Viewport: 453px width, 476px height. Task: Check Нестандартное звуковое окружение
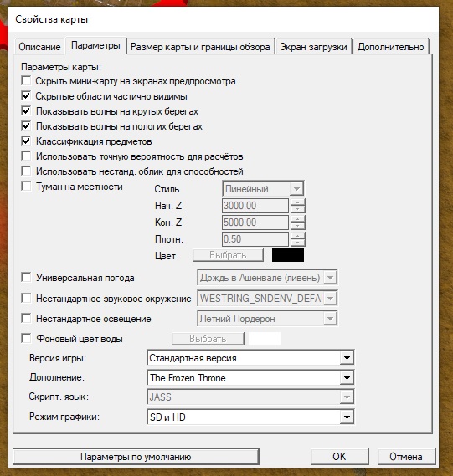pyautogui.click(x=26, y=298)
